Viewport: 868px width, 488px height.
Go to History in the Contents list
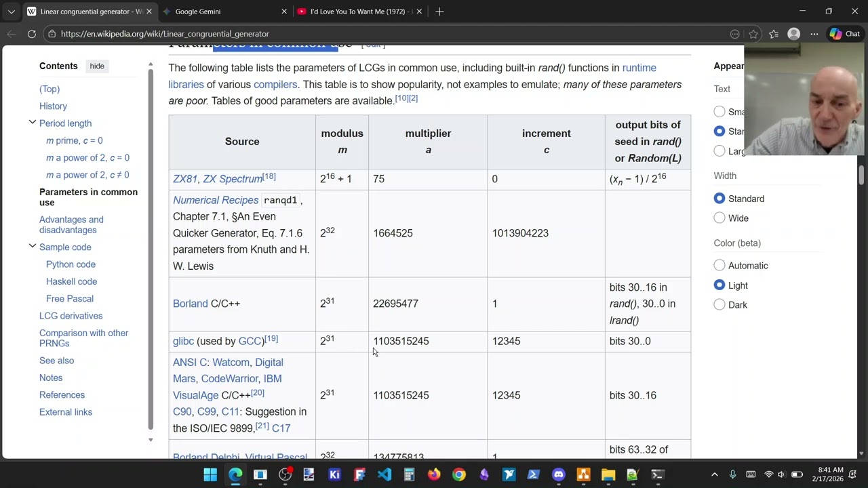point(53,106)
